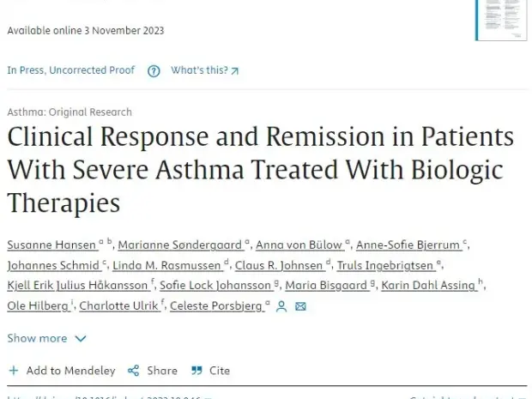Screen dimensions: 532x399
Task: Open the What's this? link
Action: [205, 70]
